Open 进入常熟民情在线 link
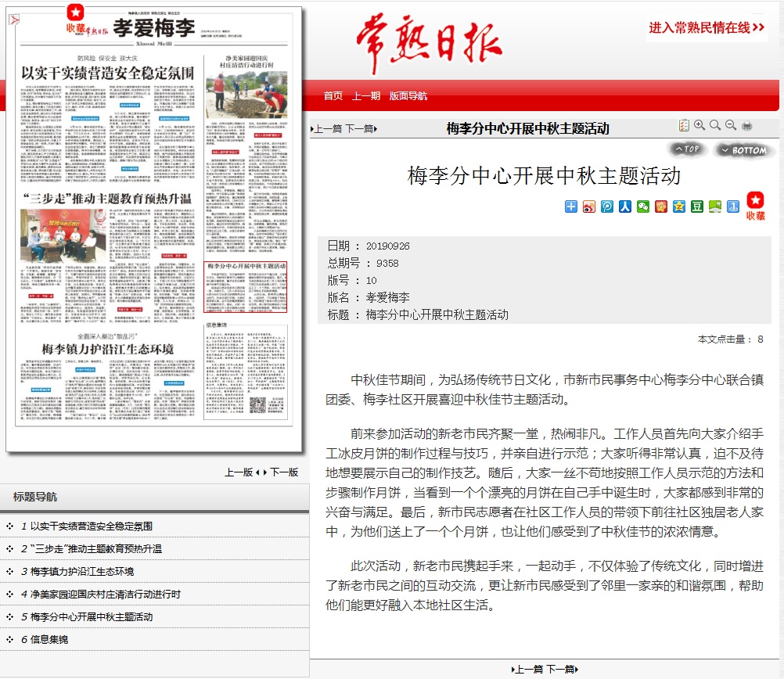 point(707,27)
